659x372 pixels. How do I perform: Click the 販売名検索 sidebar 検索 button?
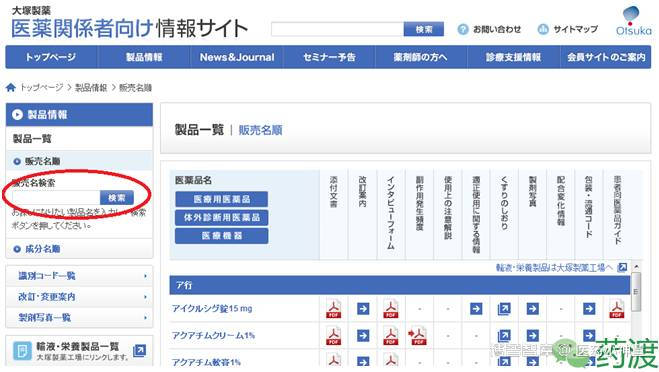117,198
